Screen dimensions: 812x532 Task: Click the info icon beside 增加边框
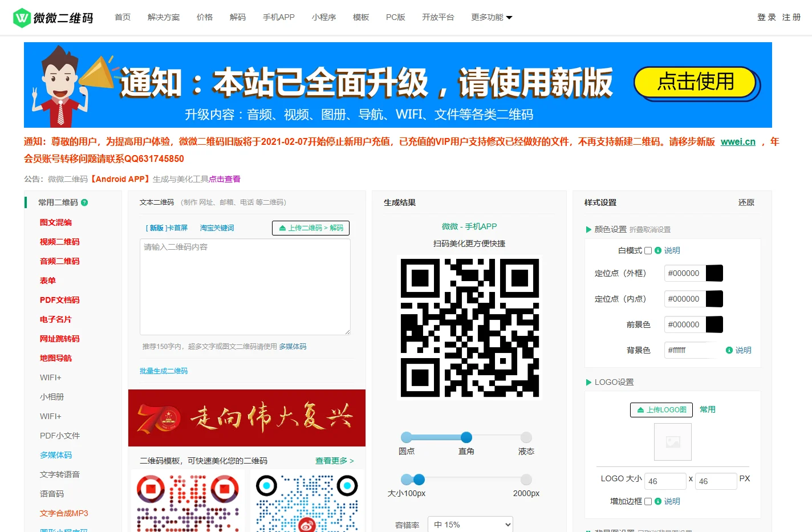click(x=658, y=501)
